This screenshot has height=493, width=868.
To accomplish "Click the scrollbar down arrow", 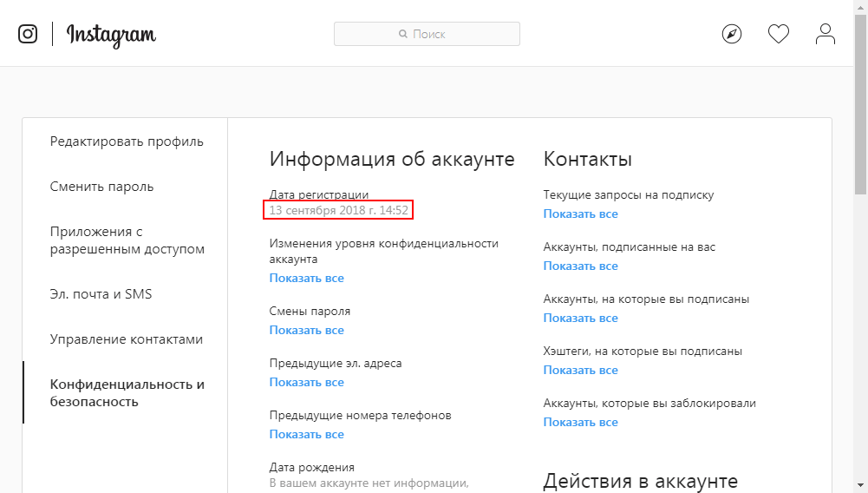I will [x=861, y=487].
